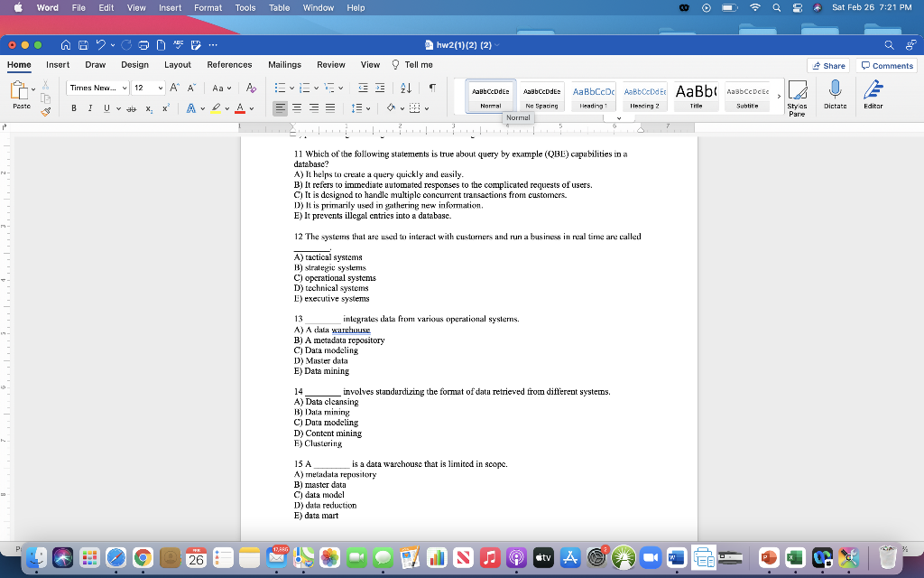
Task: Apply italic formatting
Action: 90,107
